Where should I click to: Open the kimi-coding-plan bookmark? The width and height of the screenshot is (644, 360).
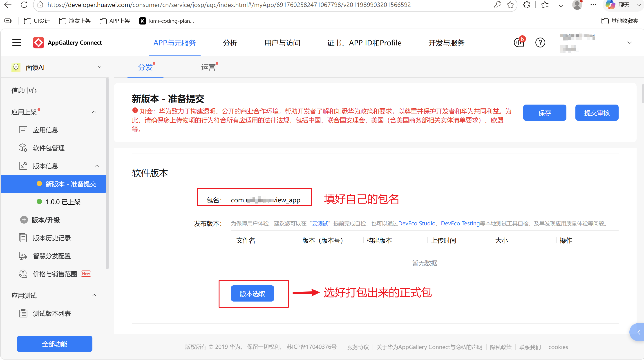166,21
